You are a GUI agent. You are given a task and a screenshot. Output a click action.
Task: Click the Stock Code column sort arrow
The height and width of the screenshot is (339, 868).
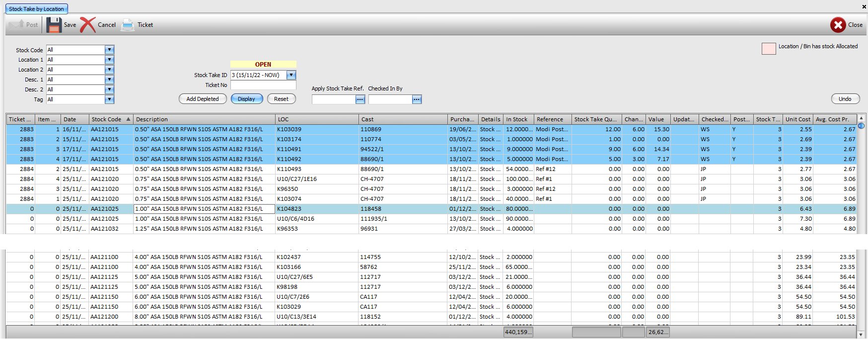pos(128,119)
